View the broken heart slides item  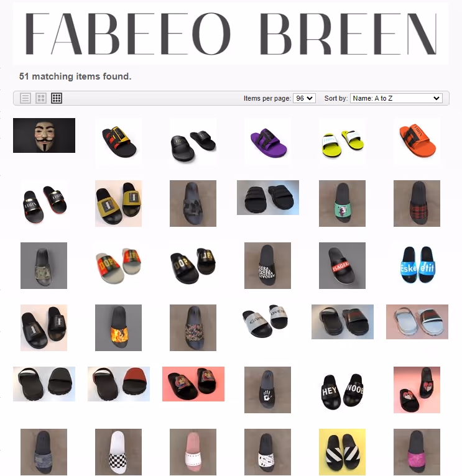pyautogui.click(x=417, y=390)
